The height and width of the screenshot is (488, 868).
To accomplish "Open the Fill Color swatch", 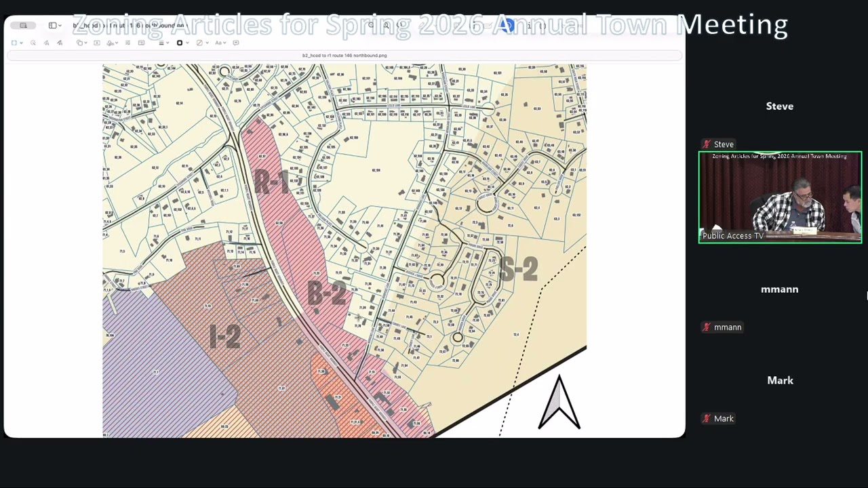I will pyautogui.click(x=201, y=43).
